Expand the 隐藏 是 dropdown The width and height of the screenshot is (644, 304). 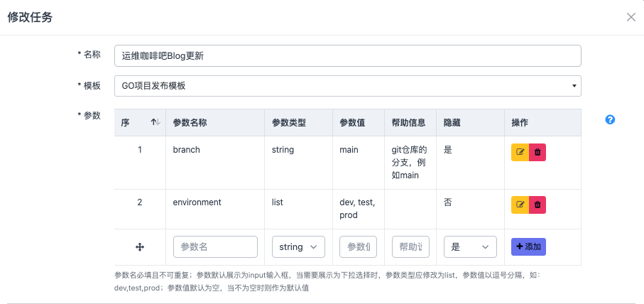click(x=469, y=246)
